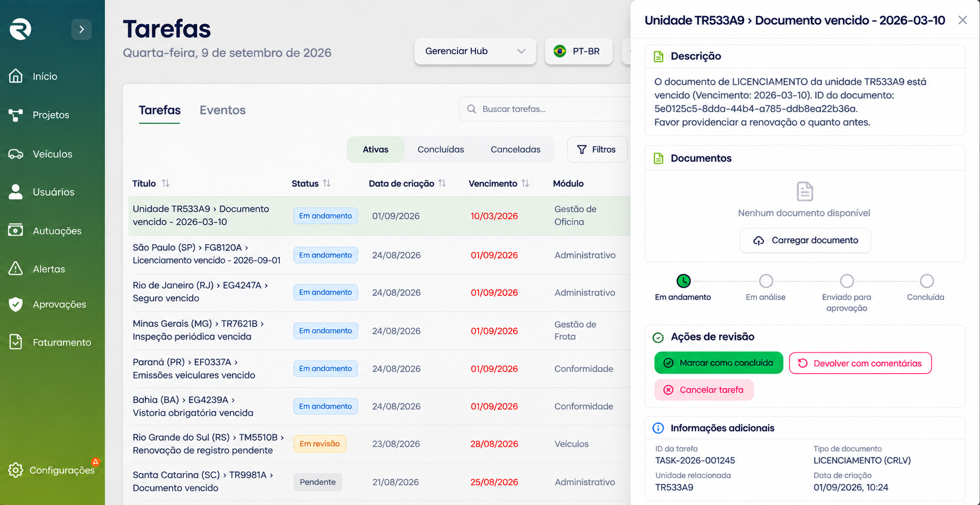Click the 28/08/2026 due date
This screenshot has width=980, height=505.
[494, 444]
